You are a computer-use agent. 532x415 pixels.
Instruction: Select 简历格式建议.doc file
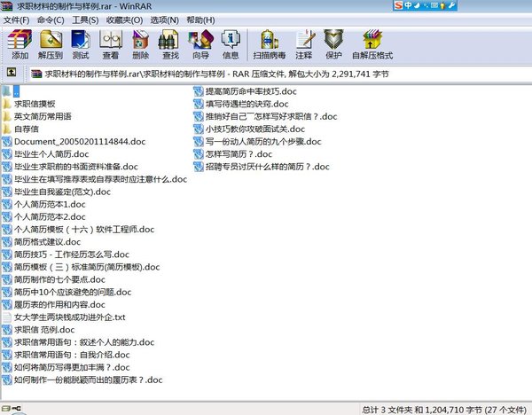tap(42, 242)
